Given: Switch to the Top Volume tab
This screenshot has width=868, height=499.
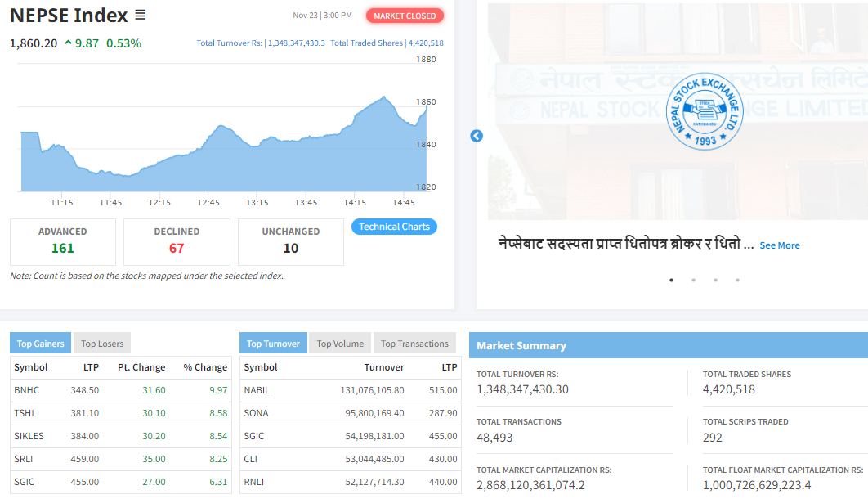Looking at the screenshot, I should [340, 344].
